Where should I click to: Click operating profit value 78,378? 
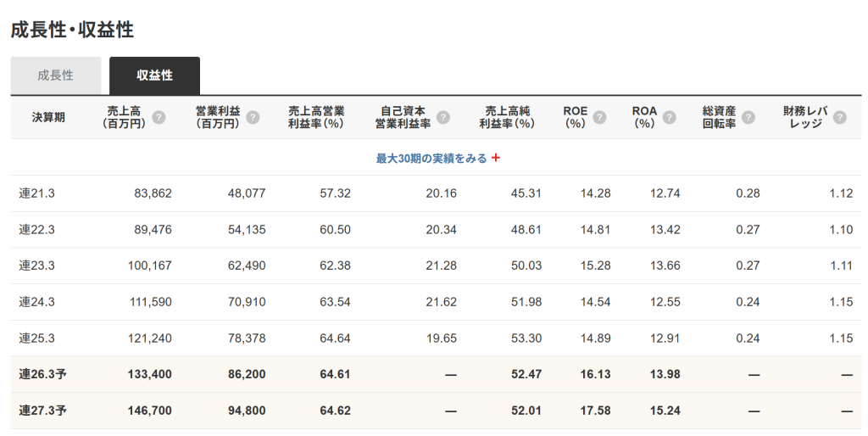pos(247,338)
